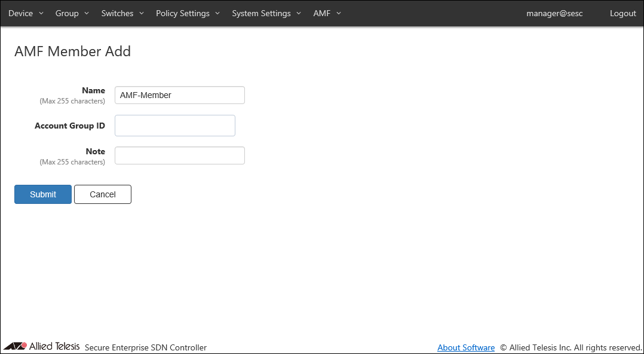The height and width of the screenshot is (354, 644).
Task: Click the Account Group ID label
Action: click(x=70, y=126)
